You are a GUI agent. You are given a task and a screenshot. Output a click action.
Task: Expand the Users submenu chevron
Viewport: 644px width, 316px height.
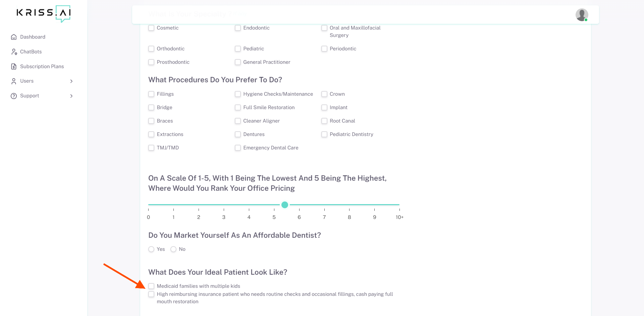tap(71, 81)
